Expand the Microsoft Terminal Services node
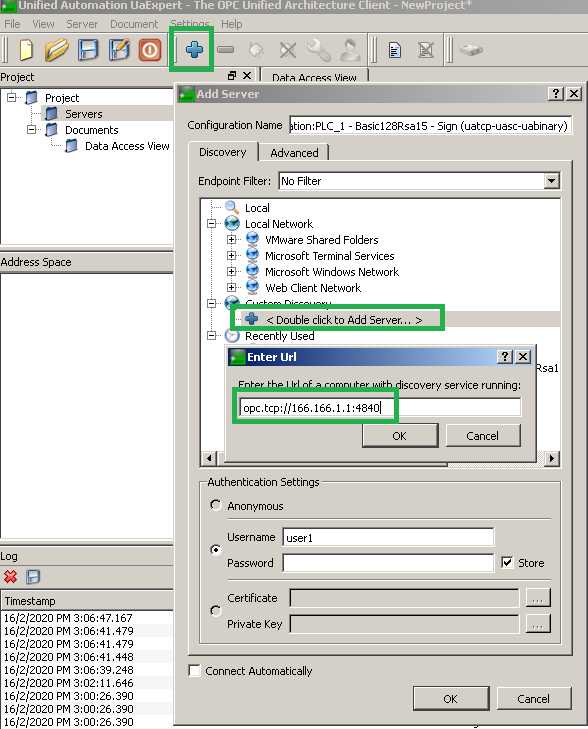 click(231, 256)
